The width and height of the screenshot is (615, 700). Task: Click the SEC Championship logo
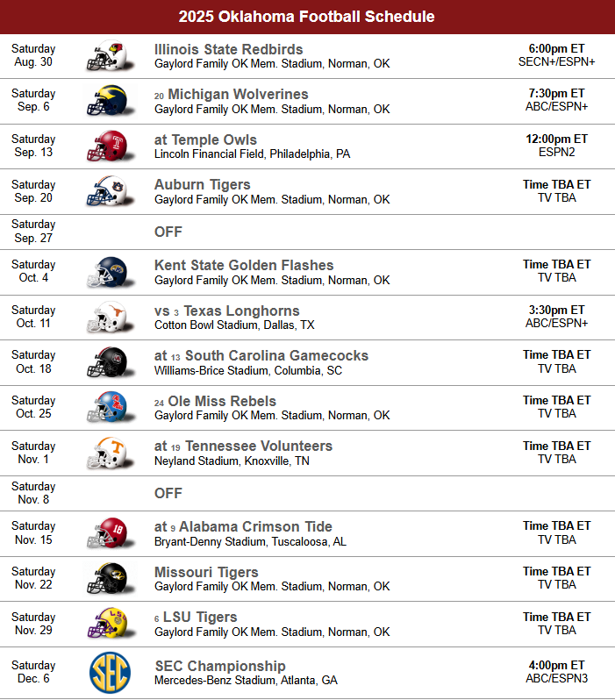coord(110,672)
